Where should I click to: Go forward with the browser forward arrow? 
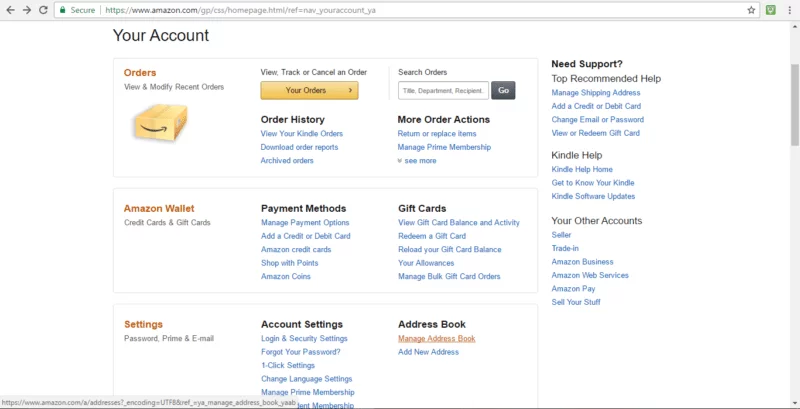[27, 10]
